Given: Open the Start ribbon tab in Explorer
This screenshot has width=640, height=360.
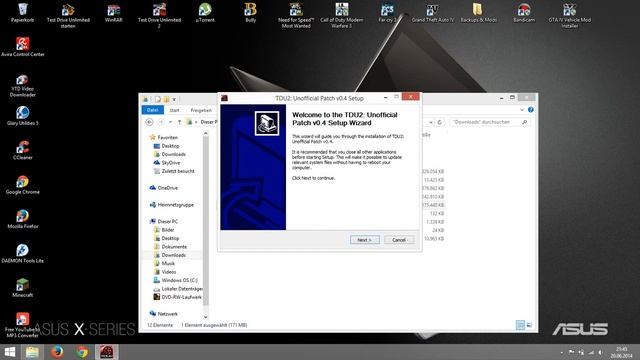Looking at the screenshot, I should 174,110.
